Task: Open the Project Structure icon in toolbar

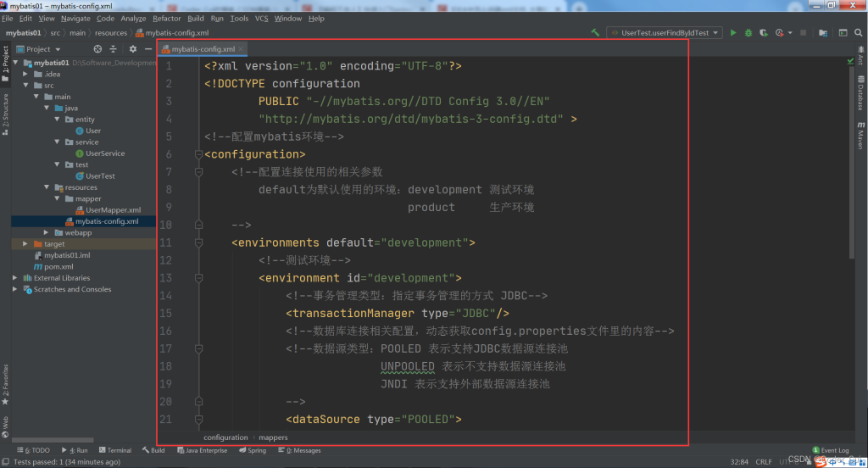Action: tap(823, 33)
